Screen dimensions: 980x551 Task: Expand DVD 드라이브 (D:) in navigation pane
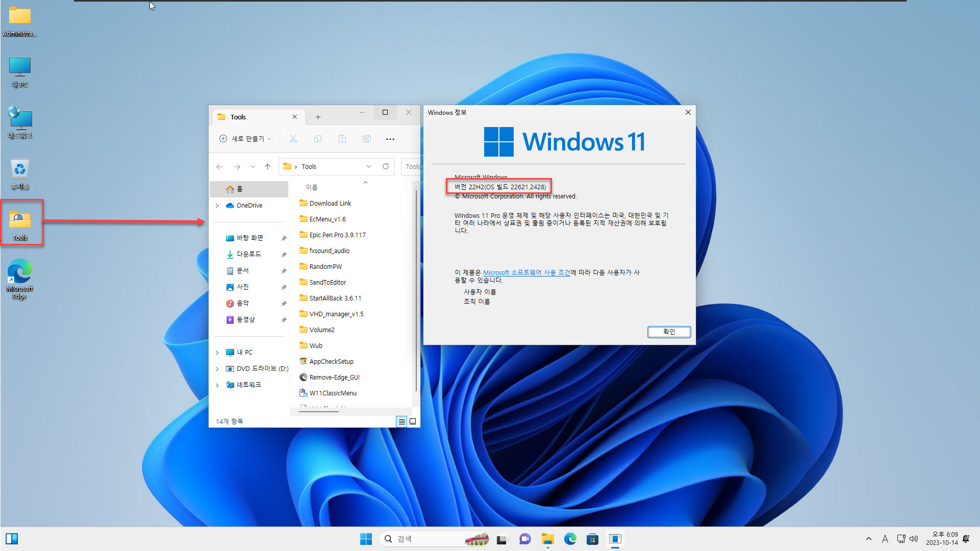coord(217,369)
